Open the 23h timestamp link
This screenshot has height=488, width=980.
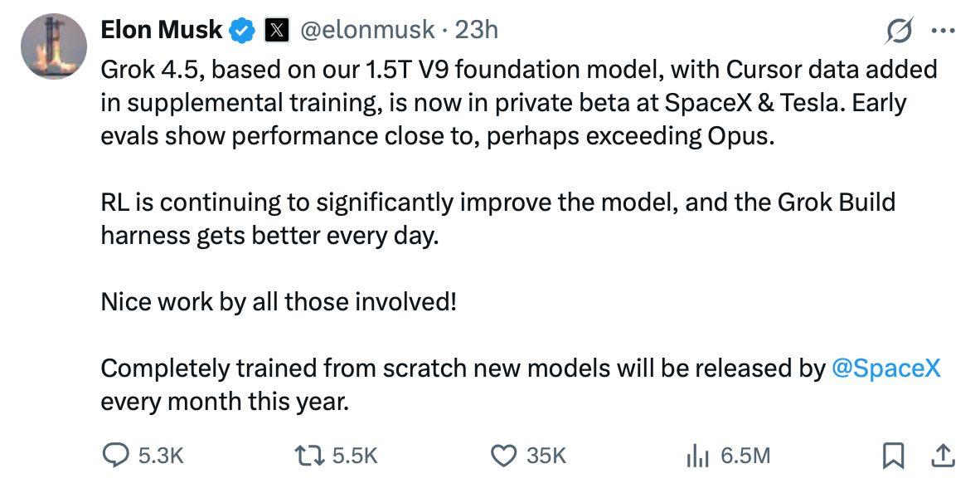click(x=476, y=29)
